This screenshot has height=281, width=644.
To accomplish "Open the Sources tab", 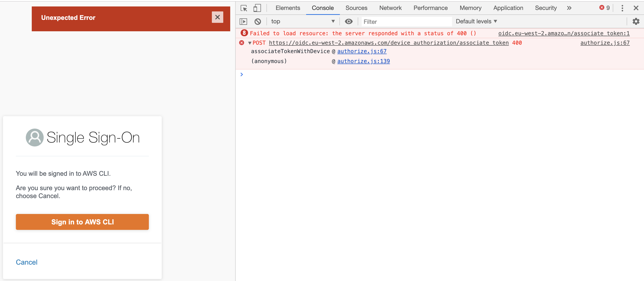I will pyautogui.click(x=356, y=8).
